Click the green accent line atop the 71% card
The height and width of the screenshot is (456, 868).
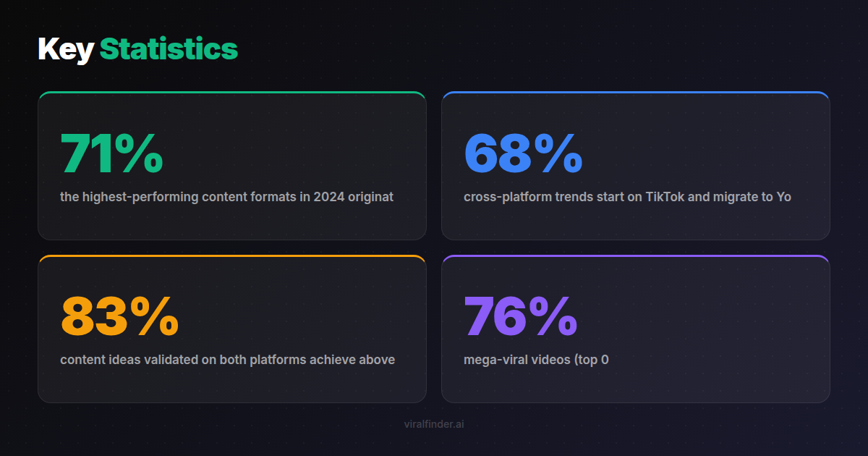click(x=231, y=93)
